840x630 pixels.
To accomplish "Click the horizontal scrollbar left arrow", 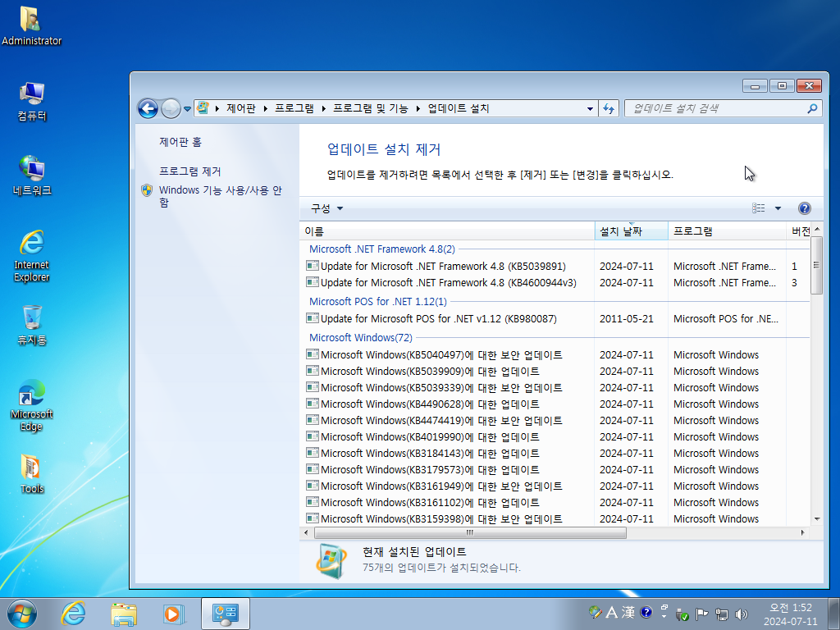I will 306,532.
